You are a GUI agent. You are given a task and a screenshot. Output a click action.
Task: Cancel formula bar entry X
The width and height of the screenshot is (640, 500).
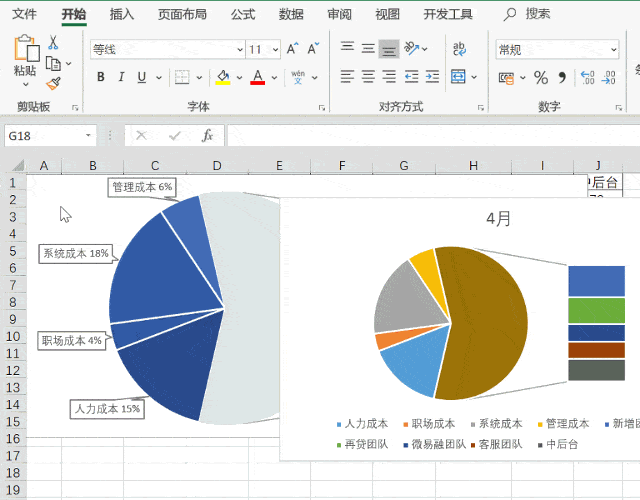(x=141, y=135)
